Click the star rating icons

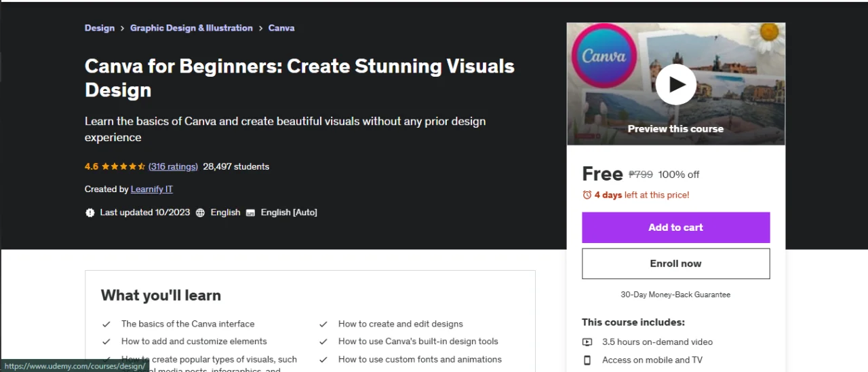tap(123, 166)
